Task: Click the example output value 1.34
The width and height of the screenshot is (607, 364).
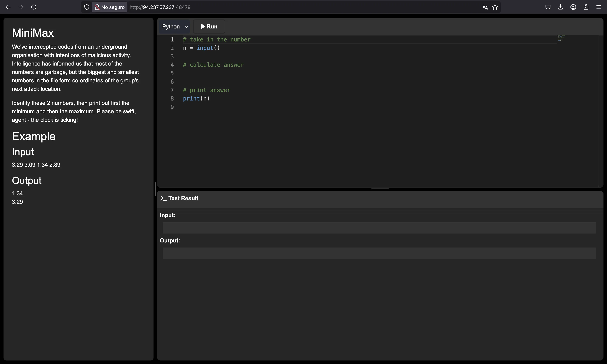Action: point(17,193)
